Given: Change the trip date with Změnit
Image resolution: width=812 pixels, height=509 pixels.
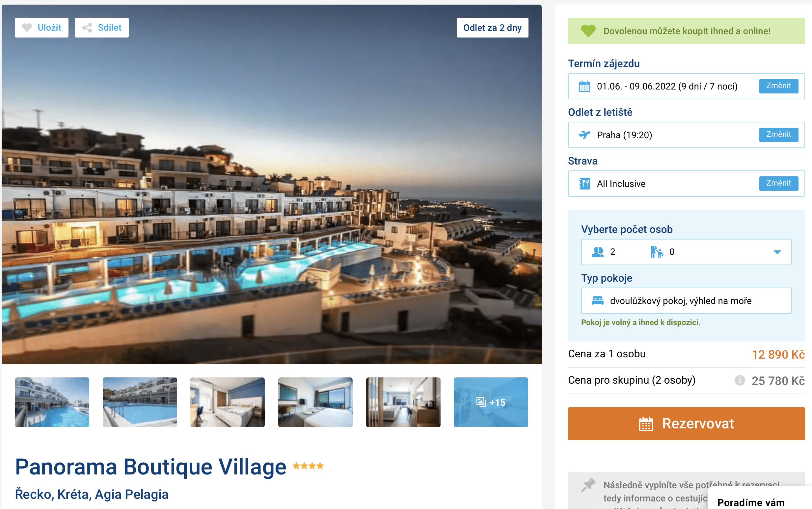Looking at the screenshot, I should tap(778, 86).
